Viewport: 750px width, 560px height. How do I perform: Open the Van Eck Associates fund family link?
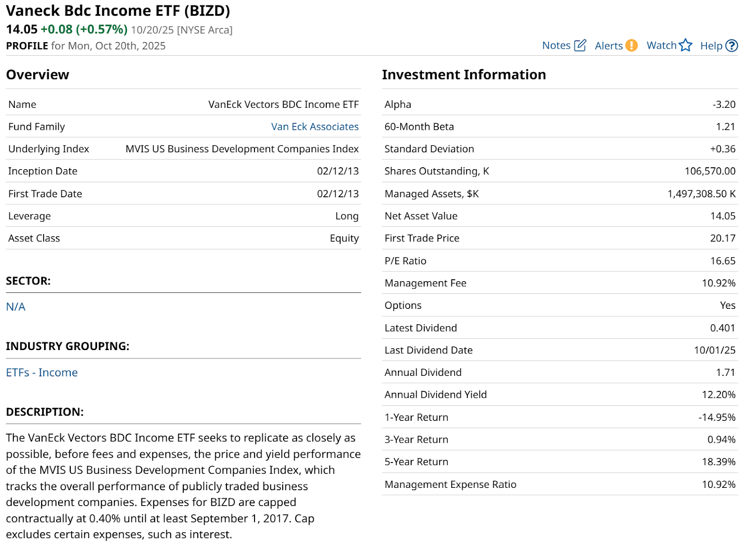pyautogui.click(x=315, y=127)
